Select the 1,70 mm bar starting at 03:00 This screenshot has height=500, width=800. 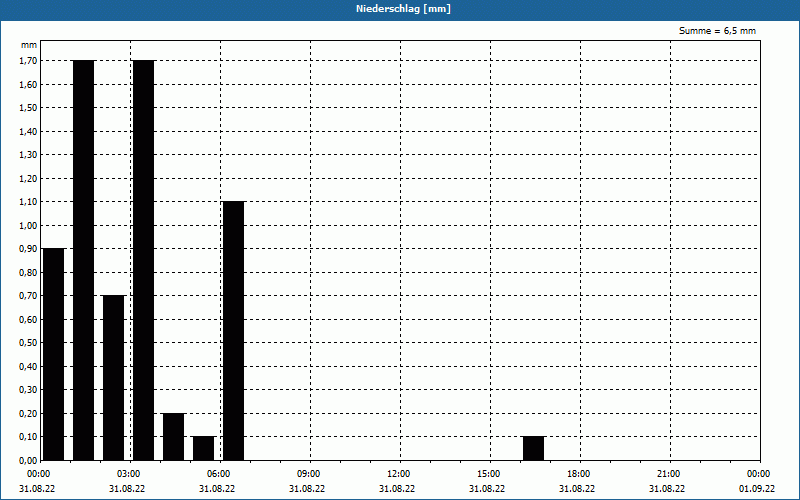pos(143,260)
